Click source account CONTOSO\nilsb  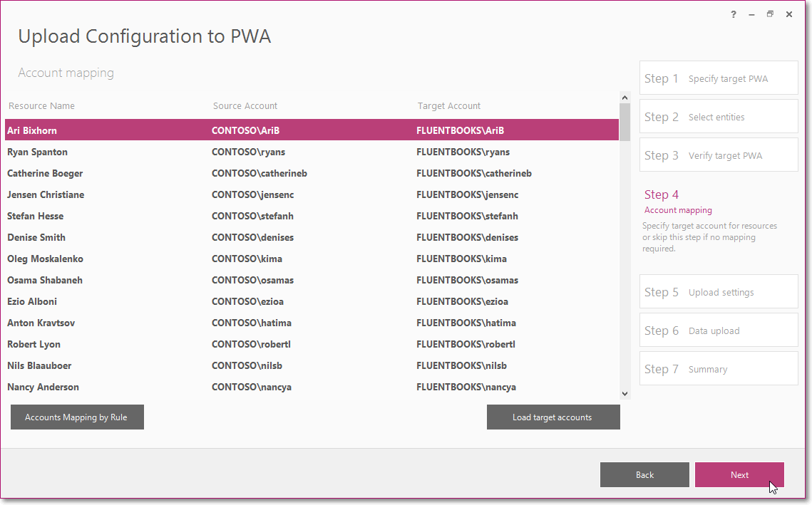(247, 365)
